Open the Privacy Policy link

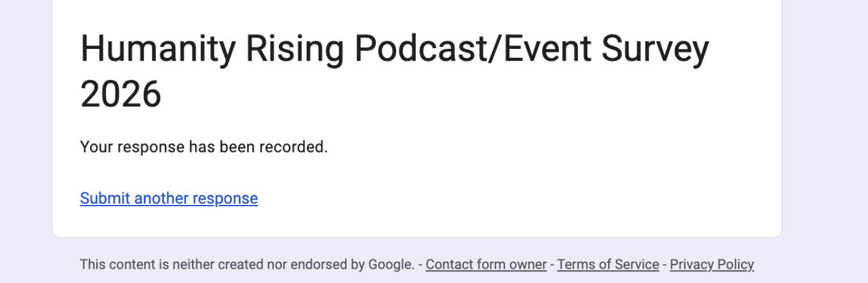[711, 265]
